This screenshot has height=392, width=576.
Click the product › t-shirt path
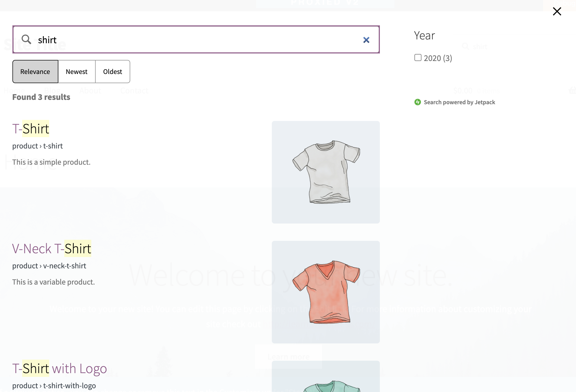[x=38, y=146]
